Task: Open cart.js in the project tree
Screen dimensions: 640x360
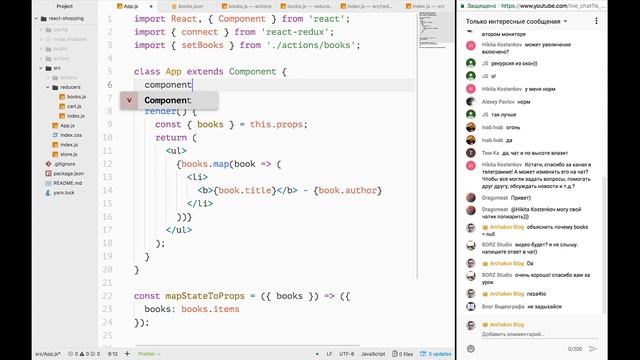Action: tap(74, 106)
